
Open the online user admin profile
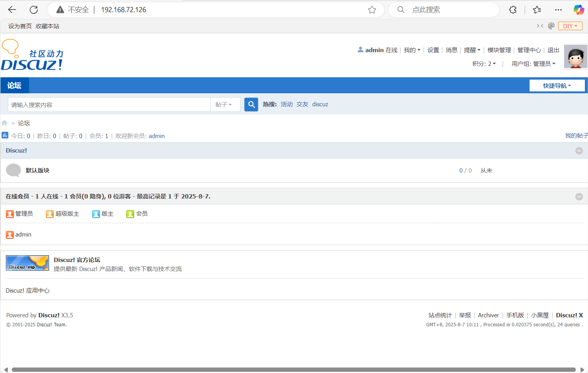tap(23, 234)
